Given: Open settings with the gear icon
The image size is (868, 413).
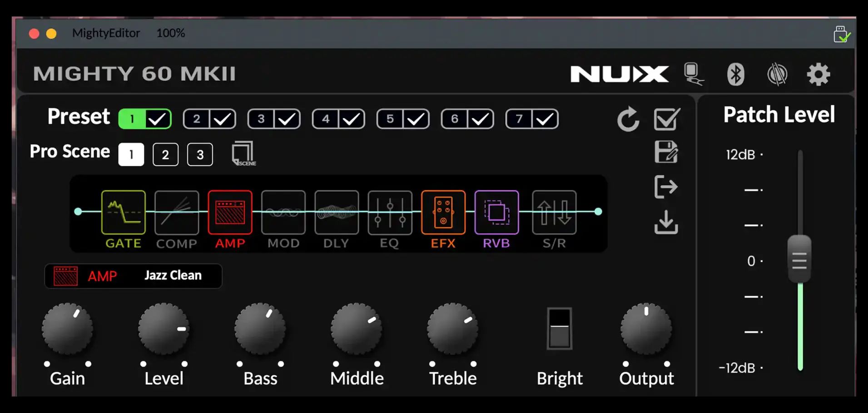Looking at the screenshot, I should tap(818, 74).
